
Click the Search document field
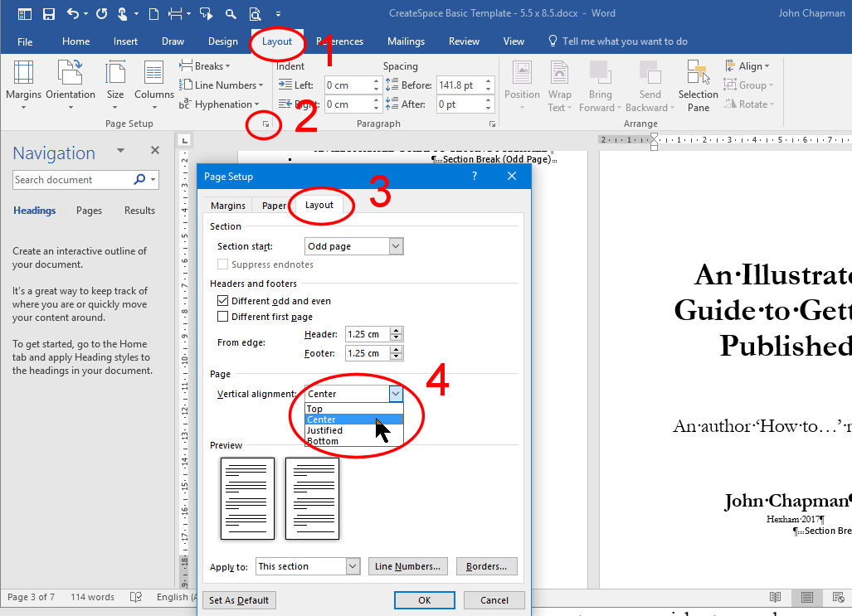(73, 180)
